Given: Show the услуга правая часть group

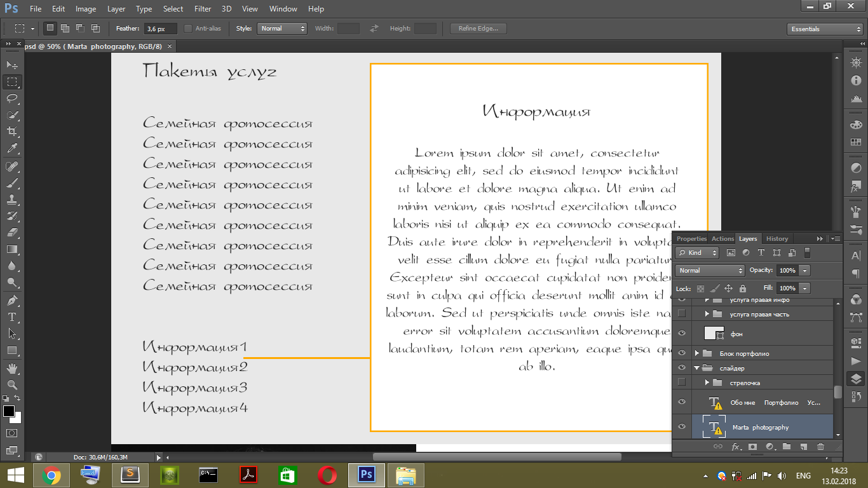Looking at the screenshot, I should point(682,313).
